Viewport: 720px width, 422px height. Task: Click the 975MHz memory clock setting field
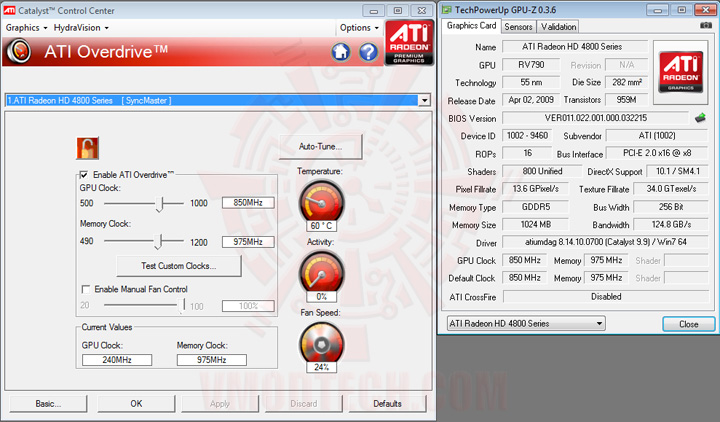click(248, 242)
